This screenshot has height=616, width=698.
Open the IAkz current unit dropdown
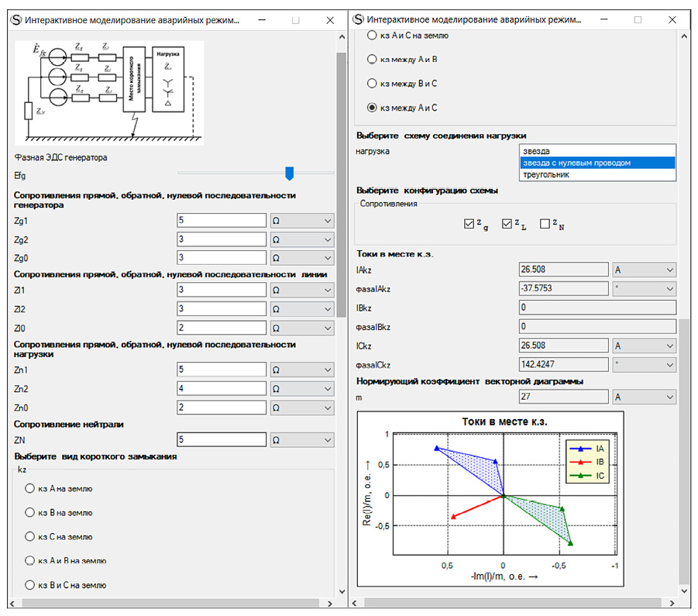[643, 270]
